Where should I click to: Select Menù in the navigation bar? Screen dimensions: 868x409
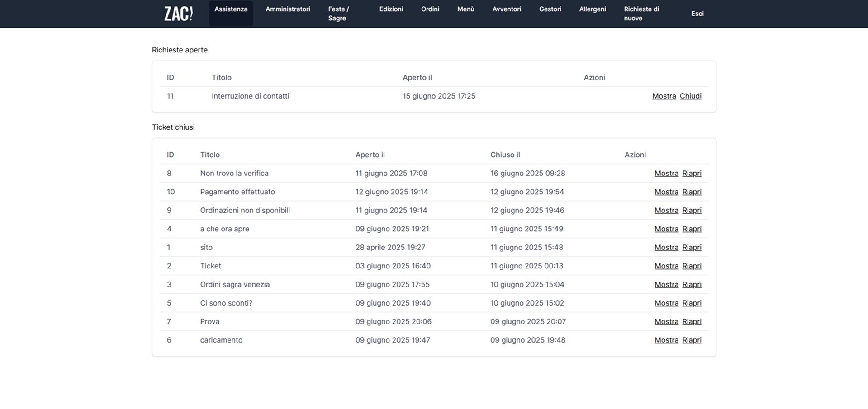click(x=466, y=9)
